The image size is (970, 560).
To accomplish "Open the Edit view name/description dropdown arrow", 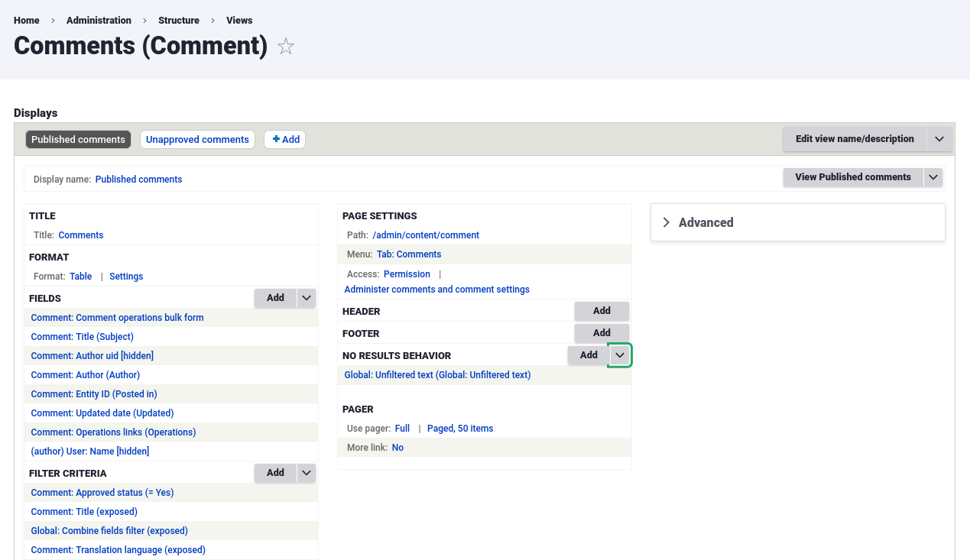I will click(x=939, y=139).
